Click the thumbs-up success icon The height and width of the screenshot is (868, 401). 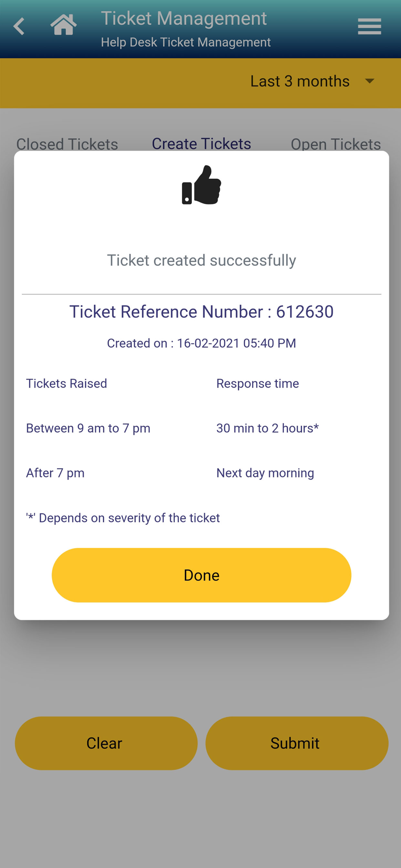[201, 185]
